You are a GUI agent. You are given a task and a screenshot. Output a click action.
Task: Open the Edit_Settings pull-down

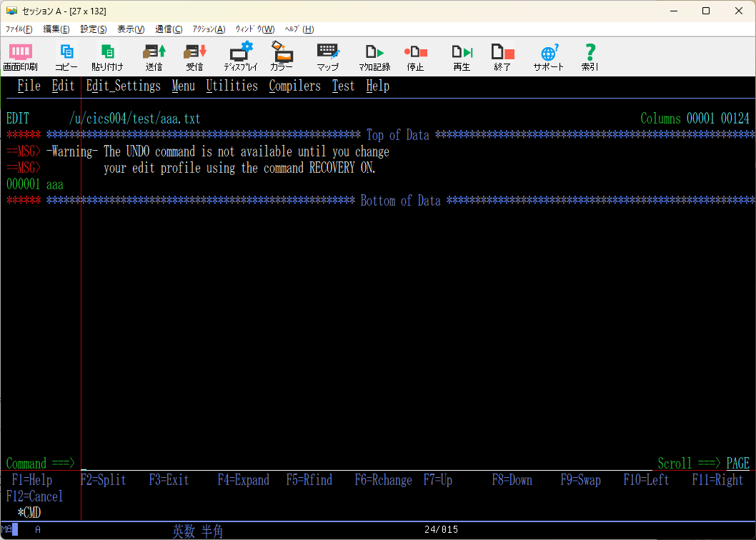pyautogui.click(x=124, y=86)
